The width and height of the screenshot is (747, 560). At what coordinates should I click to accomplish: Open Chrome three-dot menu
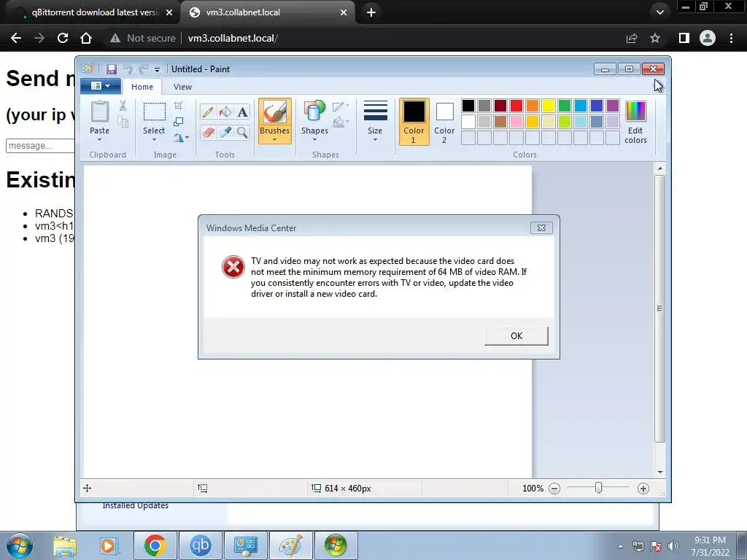731,38
